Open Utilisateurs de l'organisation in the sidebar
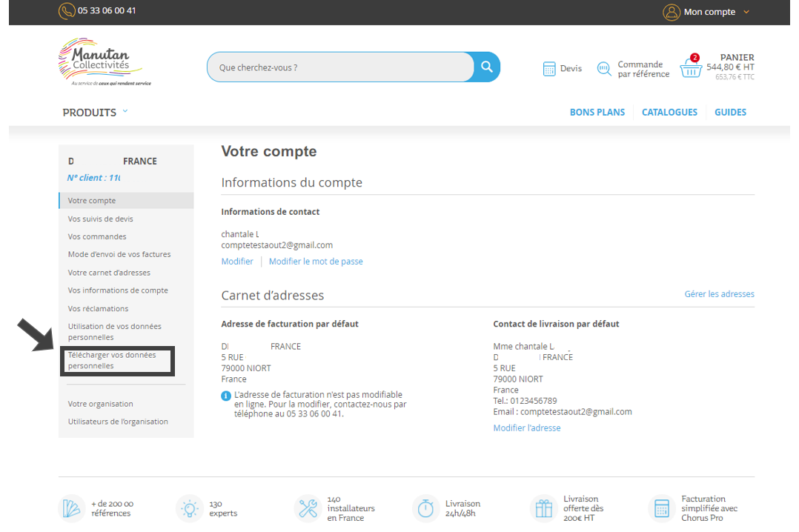This screenshot has width=799, height=532. click(118, 422)
